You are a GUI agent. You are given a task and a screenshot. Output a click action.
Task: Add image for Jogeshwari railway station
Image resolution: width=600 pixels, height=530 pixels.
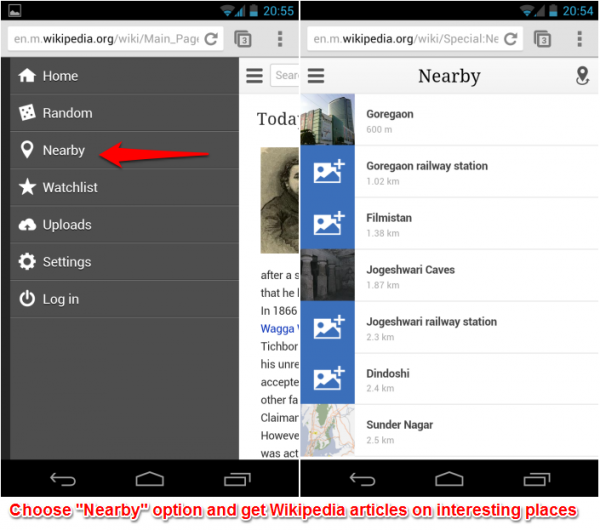tap(328, 327)
